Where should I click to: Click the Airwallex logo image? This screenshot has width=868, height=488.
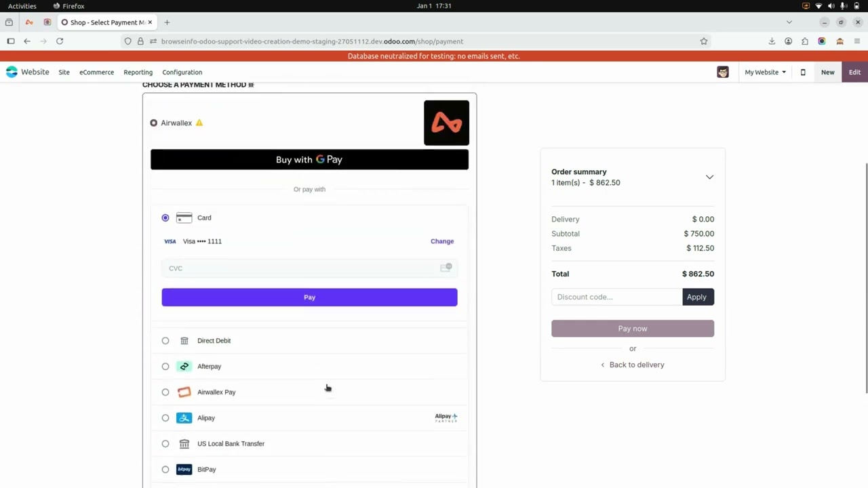(x=446, y=123)
